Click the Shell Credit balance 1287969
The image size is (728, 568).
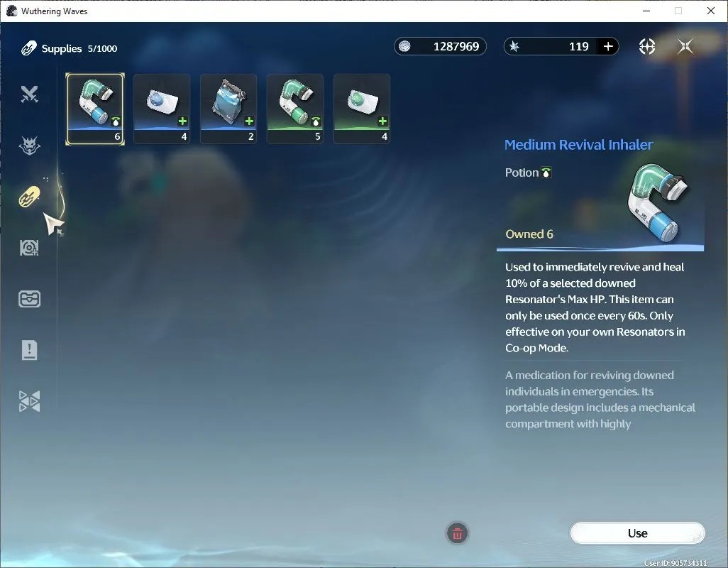tap(440, 46)
